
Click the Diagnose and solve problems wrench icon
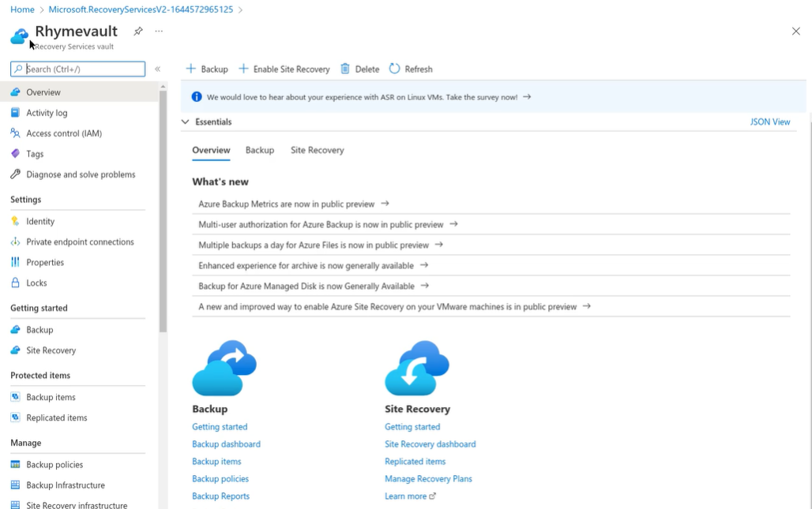16,174
